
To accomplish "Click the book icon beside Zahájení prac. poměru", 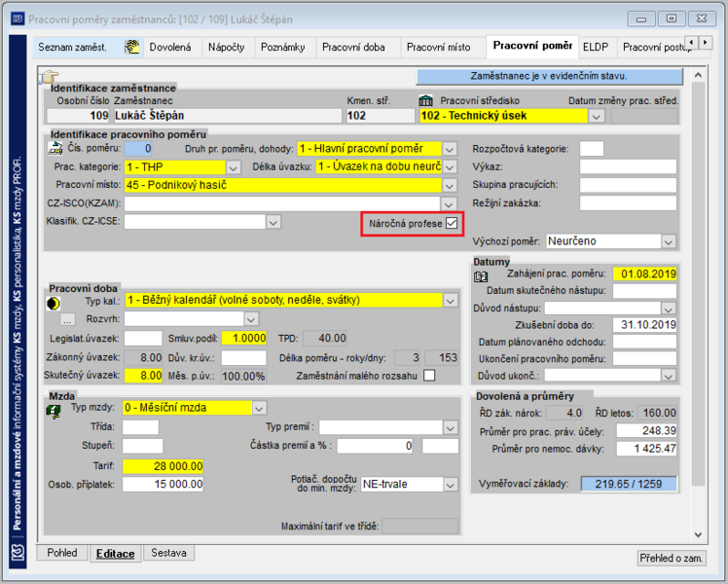I will coord(481,277).
